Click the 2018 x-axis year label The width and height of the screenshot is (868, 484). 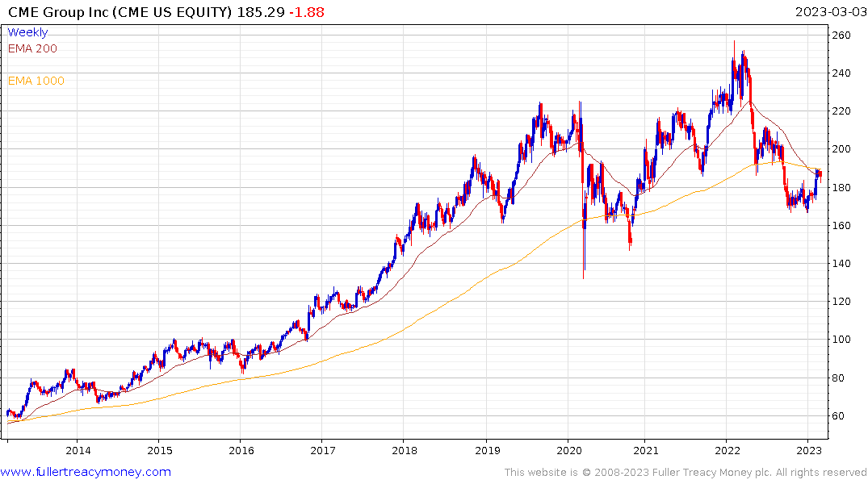pos(404,450)
